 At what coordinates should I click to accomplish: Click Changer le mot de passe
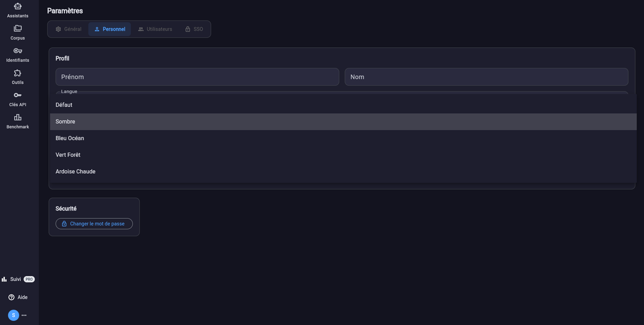tap(94, 224)
